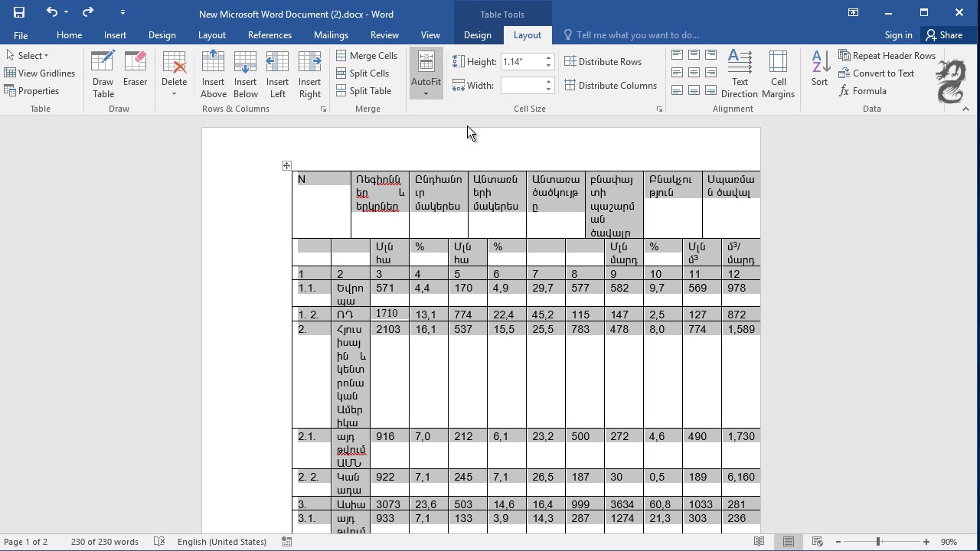Align text top right in cell
Screen dimensions: 980x551
[710, 55]
